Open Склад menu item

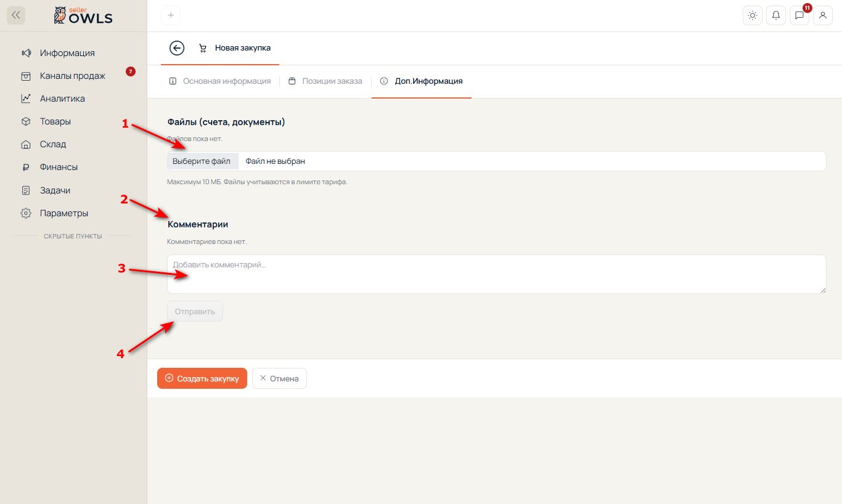53,144
